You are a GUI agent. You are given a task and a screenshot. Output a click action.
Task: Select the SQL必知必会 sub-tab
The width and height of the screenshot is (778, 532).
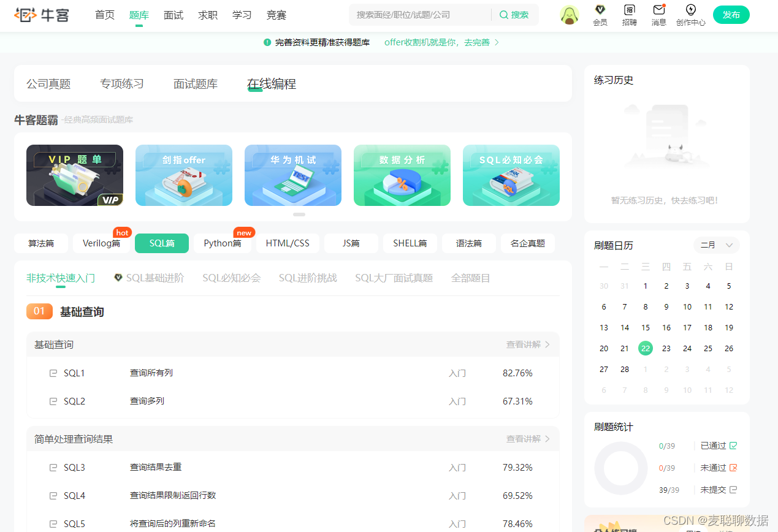tap(231, 278)
